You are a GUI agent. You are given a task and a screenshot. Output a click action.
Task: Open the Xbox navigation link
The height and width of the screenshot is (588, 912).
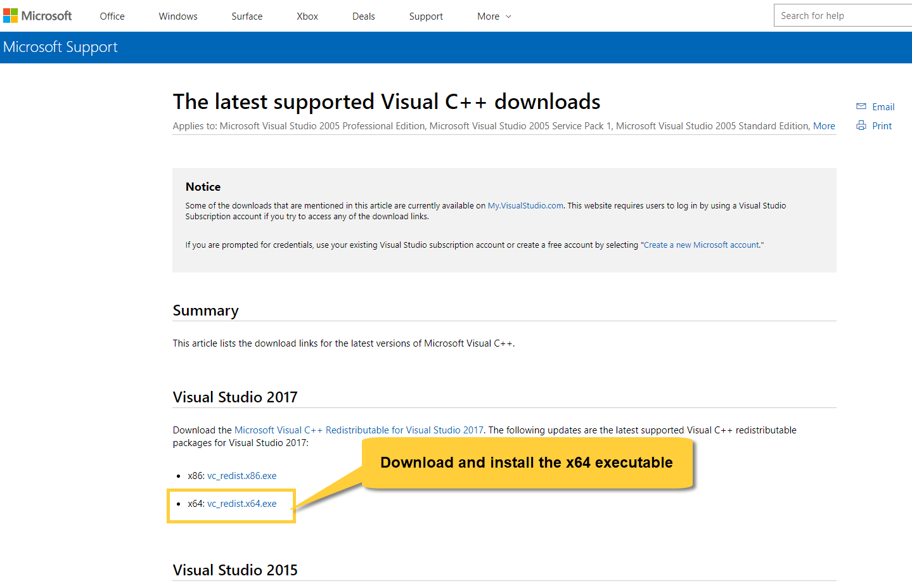pyautogui.click(x=307, y=16)
